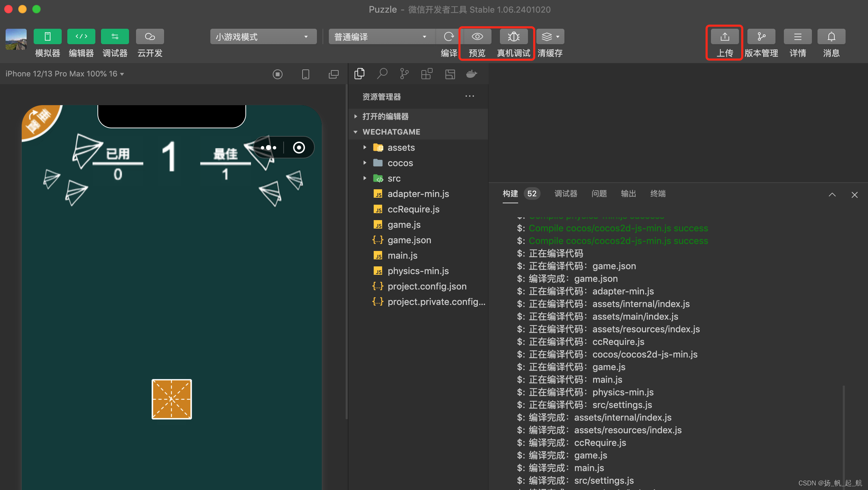Click the Compile refresh icon (编译)
The width and height of the screenshot is (868, 490).
pos(449,37)
